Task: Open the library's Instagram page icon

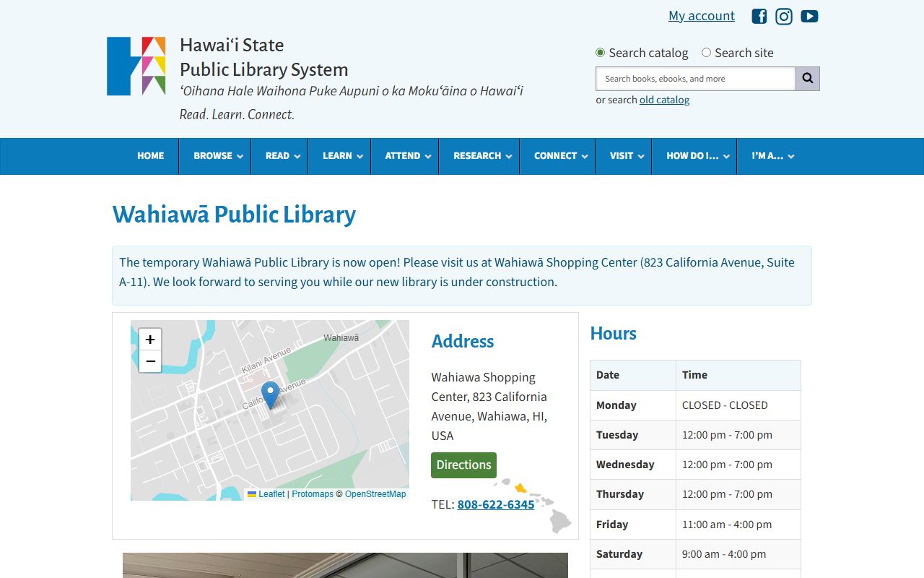Action: coord(784,16)
